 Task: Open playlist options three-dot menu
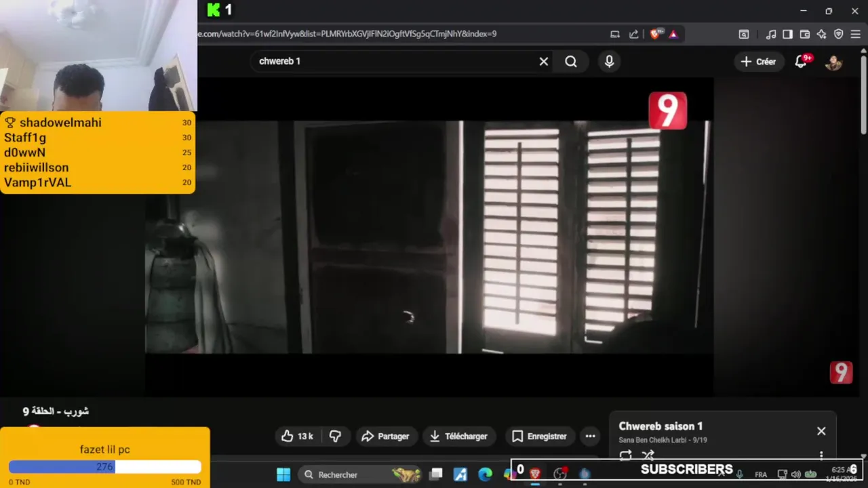point(821,455)
